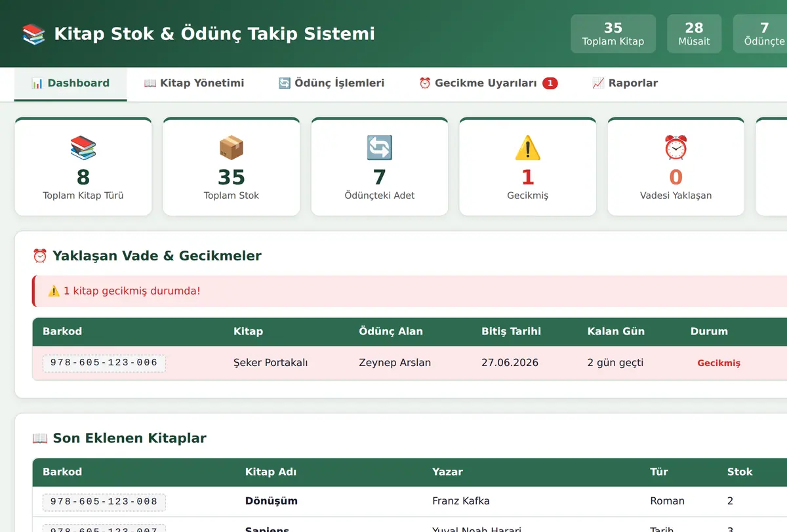
Task: Click the Bitiş Tarihi column header
Action: [x=511, y=331]
